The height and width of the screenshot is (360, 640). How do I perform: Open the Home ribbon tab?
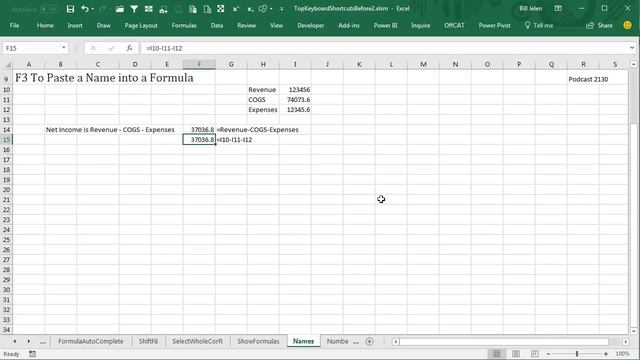pyautogui.click(x=45, y=25)
